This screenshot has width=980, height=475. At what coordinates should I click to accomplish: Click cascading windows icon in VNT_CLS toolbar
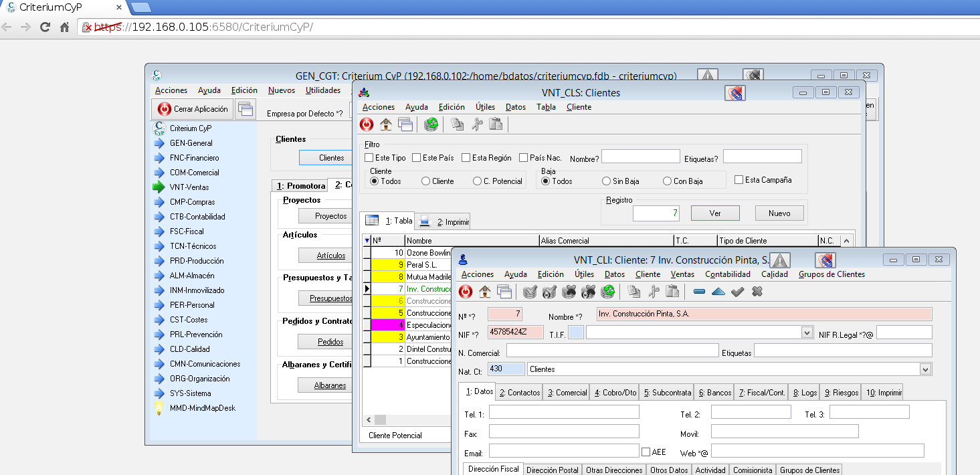click(405, 124)
